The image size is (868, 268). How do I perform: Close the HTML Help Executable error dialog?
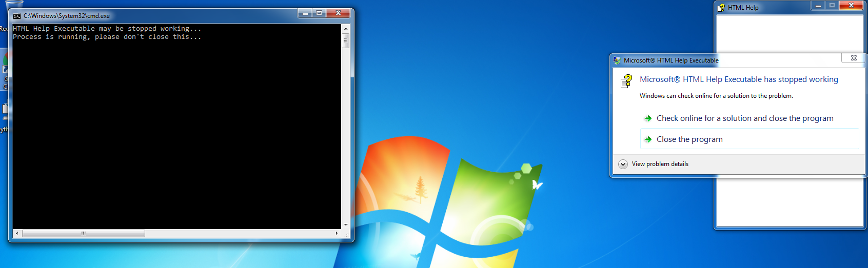click(x=854, y=58)
